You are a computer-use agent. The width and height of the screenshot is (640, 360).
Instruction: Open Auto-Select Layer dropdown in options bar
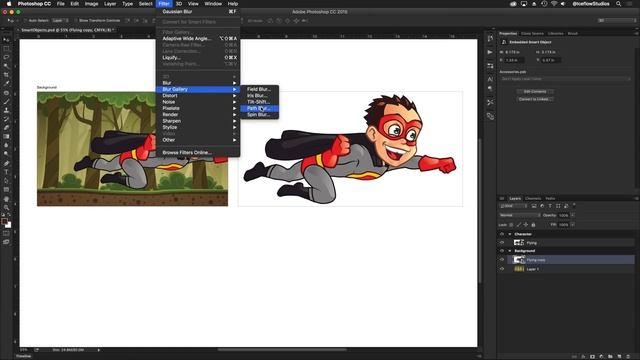[x=60, y=20]
